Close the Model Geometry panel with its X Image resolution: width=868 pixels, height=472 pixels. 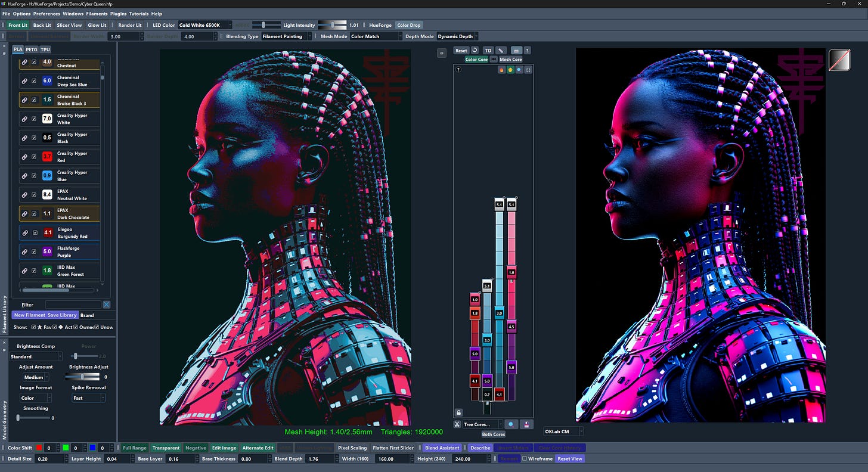coord(5,341)
